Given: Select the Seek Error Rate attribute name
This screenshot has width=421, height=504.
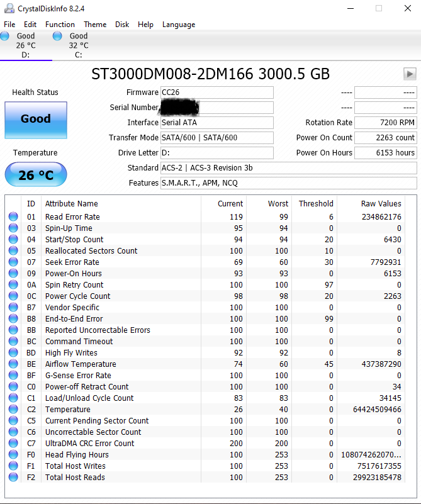Looking at the screenshot, I should pyautogui.click(x=72, y=262).
